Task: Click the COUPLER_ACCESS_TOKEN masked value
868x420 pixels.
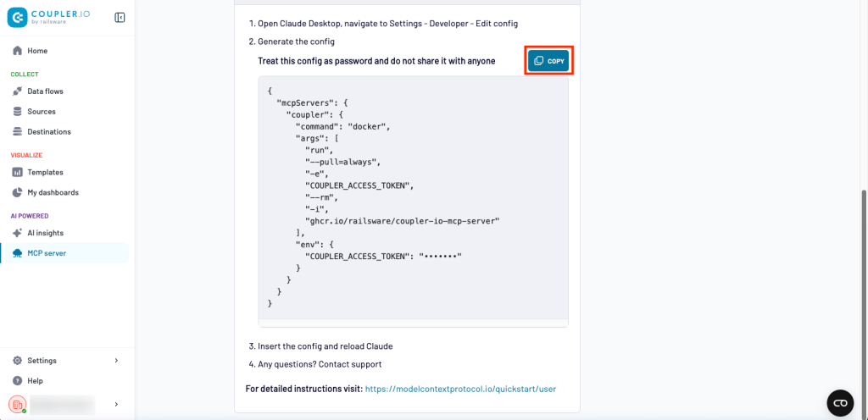Action: 440,257
